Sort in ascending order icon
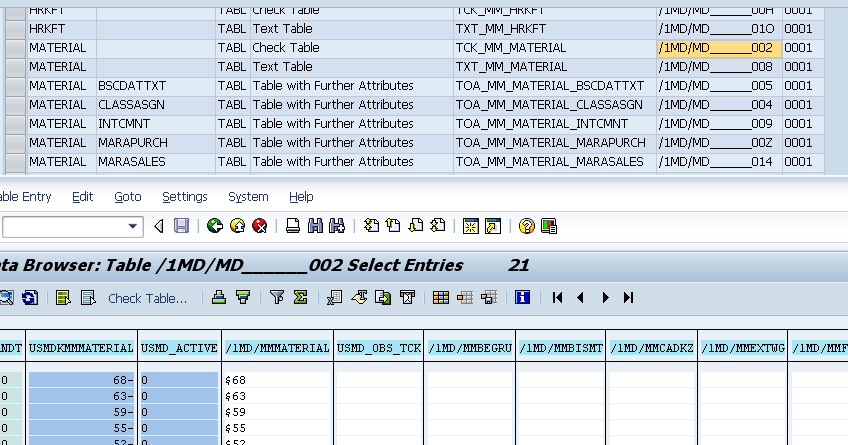This screenshot has width=848, height=445. point(218,297)
